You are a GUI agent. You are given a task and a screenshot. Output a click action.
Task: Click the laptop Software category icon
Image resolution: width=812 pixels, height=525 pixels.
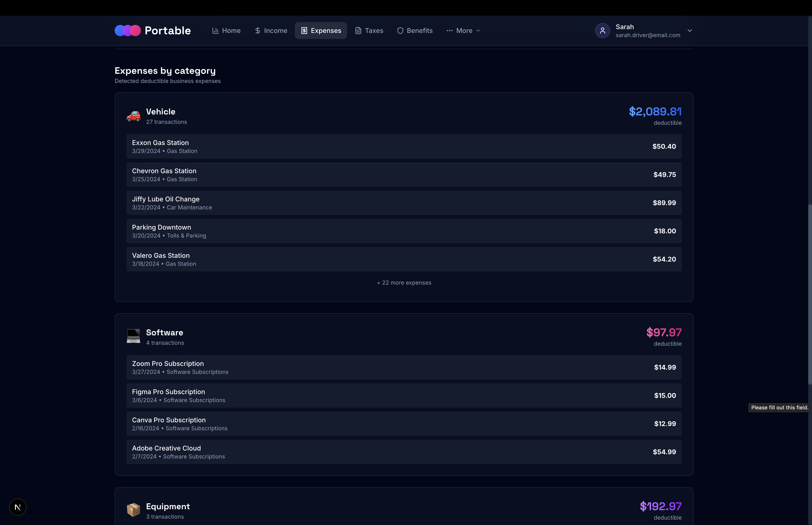tap(133, 337)
